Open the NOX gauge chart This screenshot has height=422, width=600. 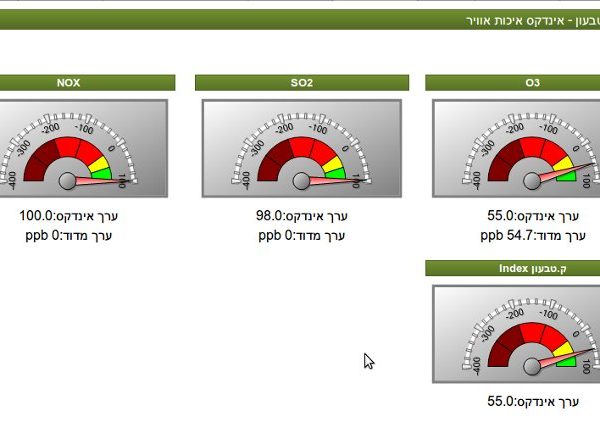[83, 148]
